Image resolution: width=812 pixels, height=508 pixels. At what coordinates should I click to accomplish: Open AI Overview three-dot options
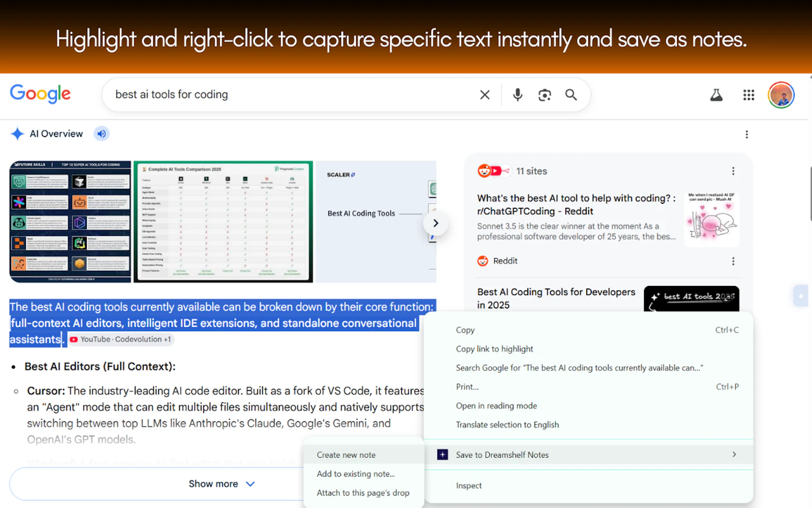point(747,134)
